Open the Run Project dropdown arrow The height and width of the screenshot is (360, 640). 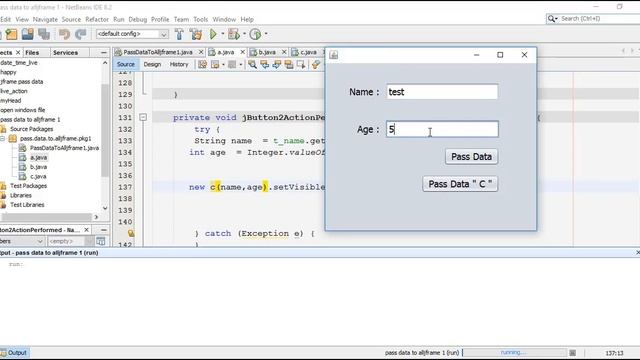223,34
